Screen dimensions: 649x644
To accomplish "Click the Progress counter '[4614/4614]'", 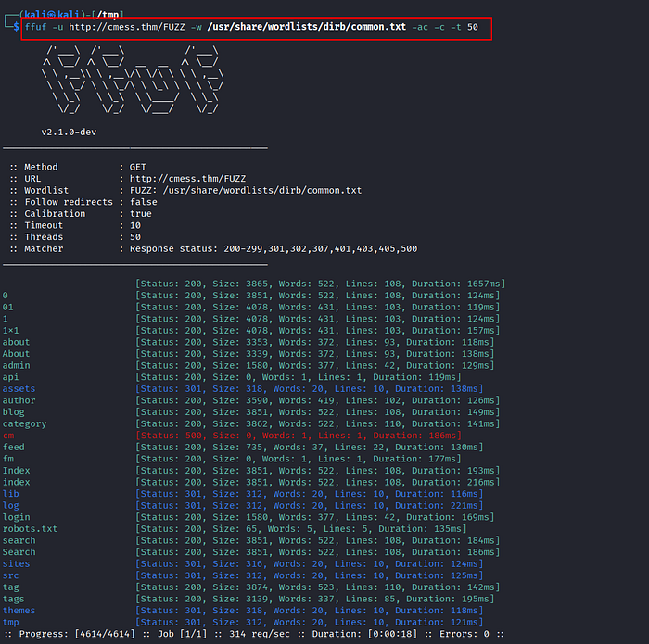I will pos(105,634).
